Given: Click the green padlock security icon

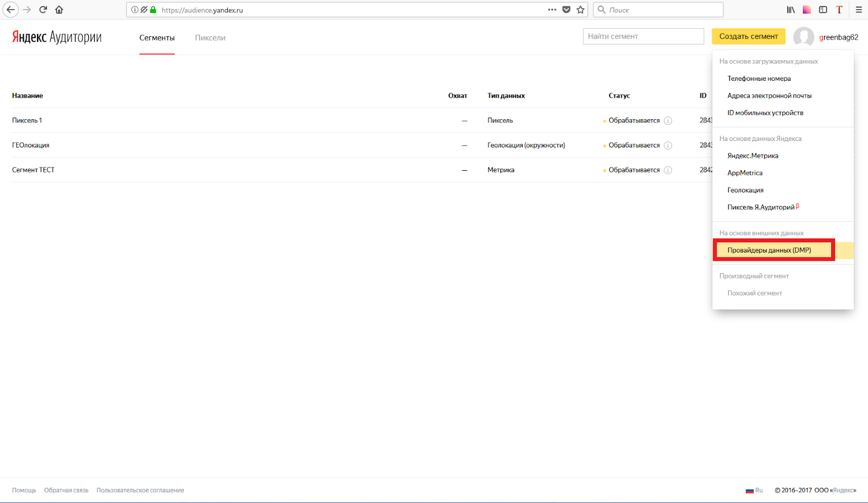Looking at the screenshot, I should pos(153,10).
